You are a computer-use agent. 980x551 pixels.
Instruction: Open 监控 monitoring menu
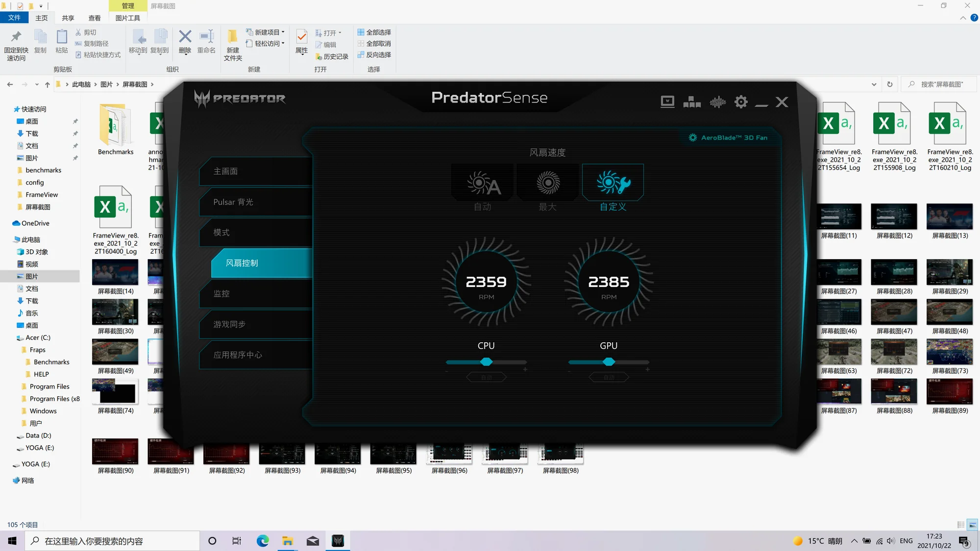point(256,294)
